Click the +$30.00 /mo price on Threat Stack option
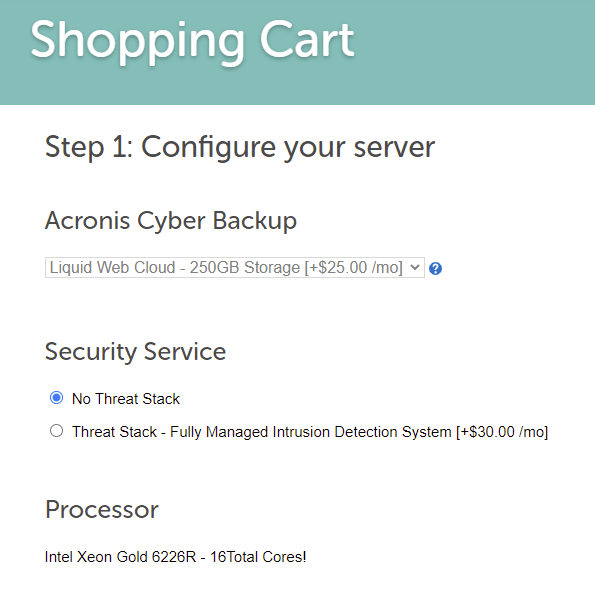The height and width of the screenshot is (609, 595). coord(502,432)
